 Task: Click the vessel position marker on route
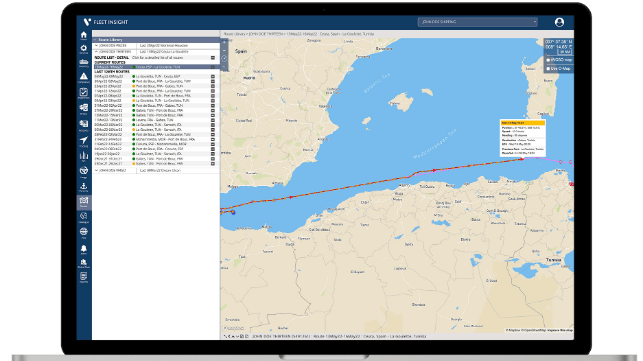(522, 159)
